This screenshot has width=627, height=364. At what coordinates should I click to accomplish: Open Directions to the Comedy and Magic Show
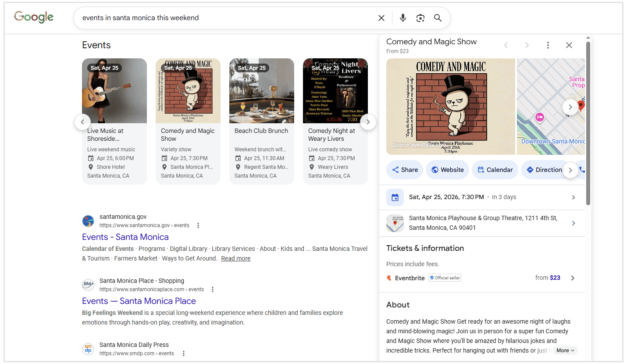point(544,170)
